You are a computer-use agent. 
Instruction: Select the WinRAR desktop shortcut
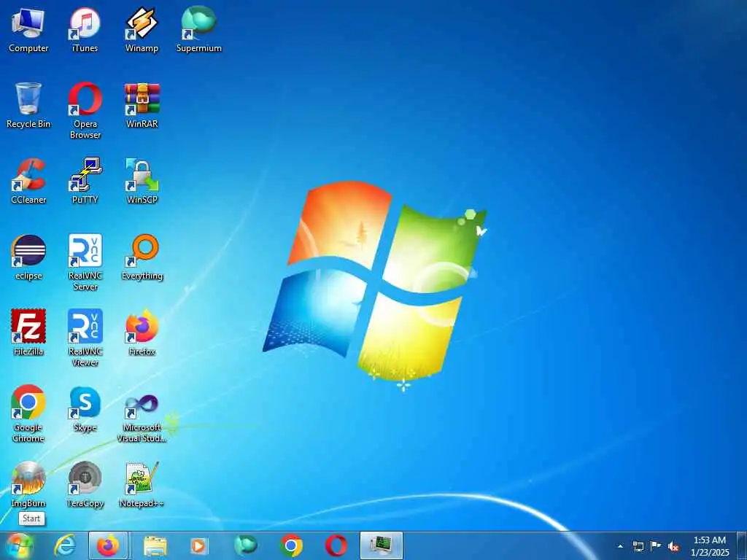pos(142,106)
